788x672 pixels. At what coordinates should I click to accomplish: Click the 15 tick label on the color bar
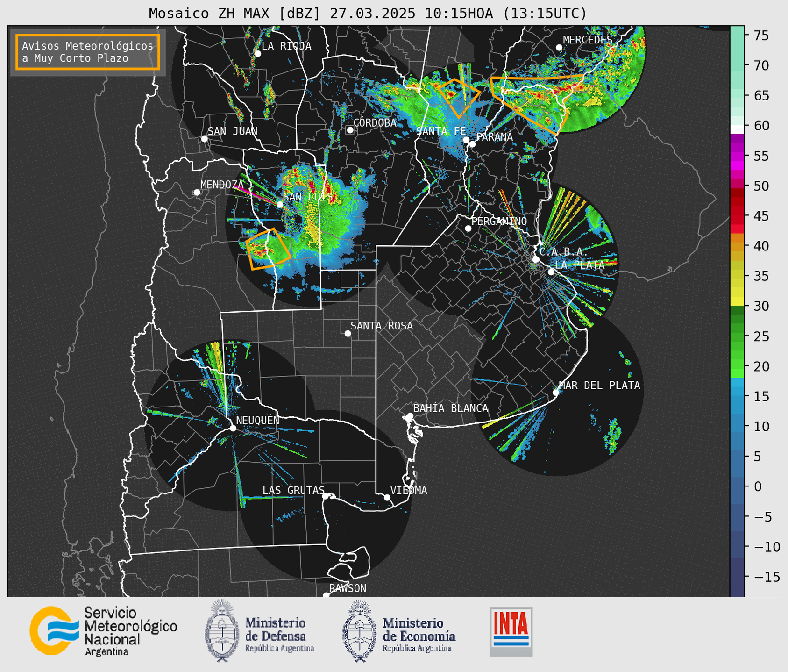(x=762, y=397)
